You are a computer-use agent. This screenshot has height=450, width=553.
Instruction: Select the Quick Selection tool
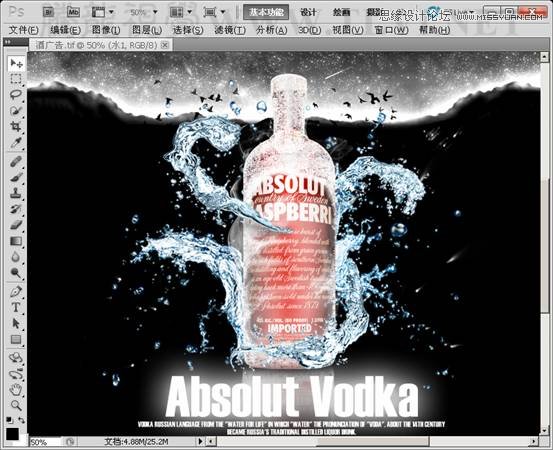click(16, 110)
